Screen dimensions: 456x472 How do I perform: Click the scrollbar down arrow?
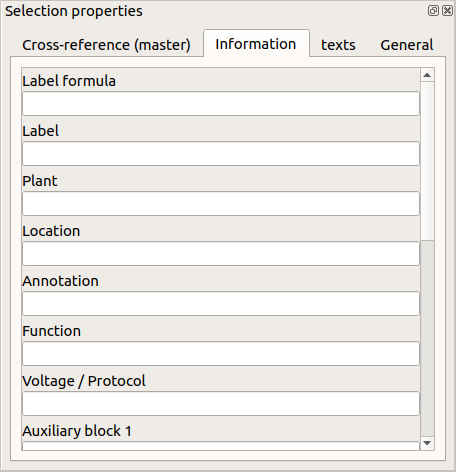(x=427, y=443)
